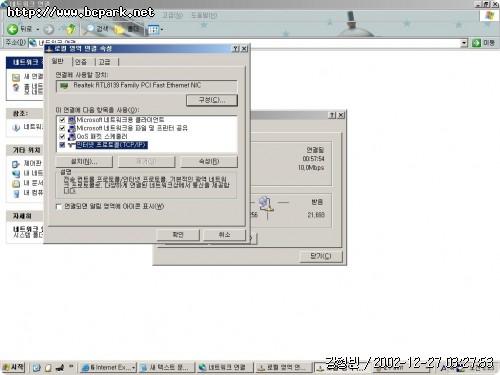Click the 속성(R) properties button
500x375 pixels.
[209, 162]
